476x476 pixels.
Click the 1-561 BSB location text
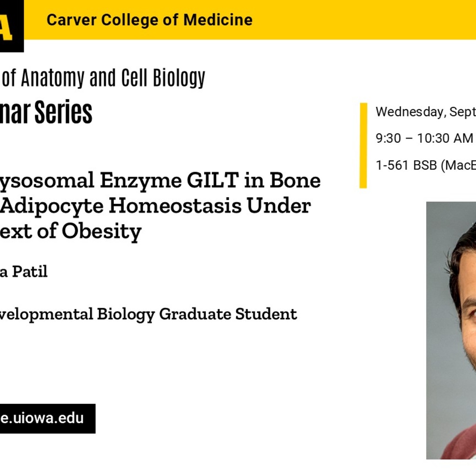[426, 165]
